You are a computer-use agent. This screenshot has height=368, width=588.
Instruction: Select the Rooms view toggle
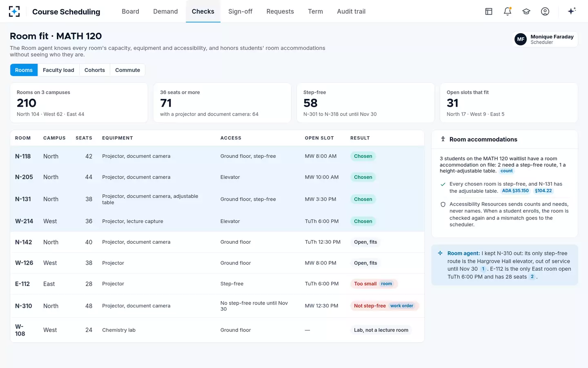click(24, 70)
